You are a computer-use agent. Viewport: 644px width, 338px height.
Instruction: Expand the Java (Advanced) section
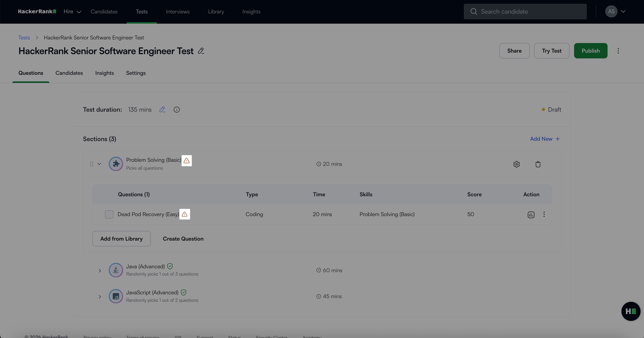pyautogui.click(x=100, y=271)
